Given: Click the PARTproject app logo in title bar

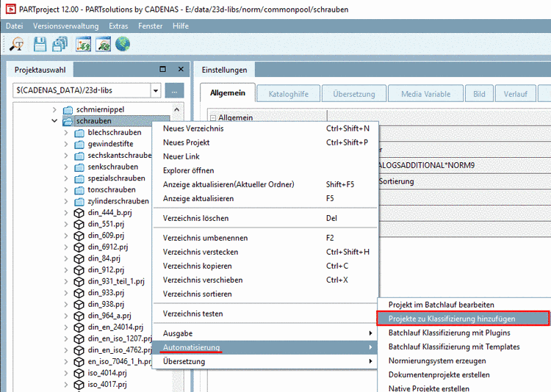Looking at the screenshot, I should point(10,9).
